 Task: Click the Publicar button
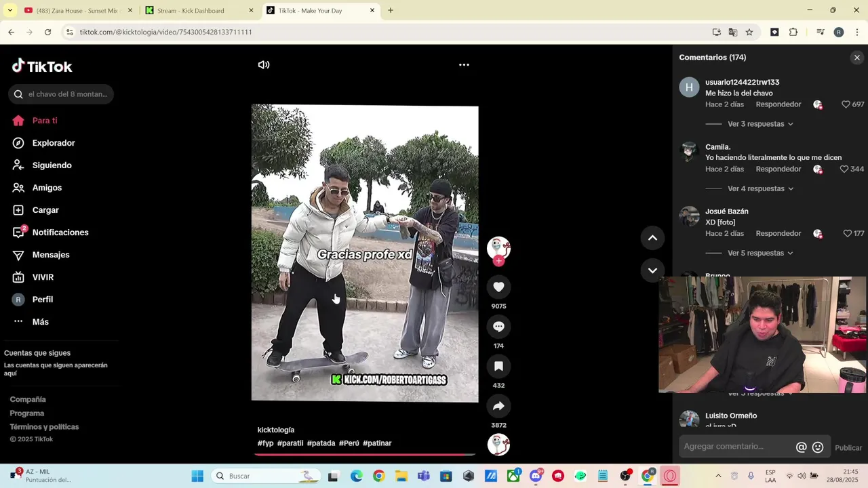pyautogui.click(x=848, y=447)
